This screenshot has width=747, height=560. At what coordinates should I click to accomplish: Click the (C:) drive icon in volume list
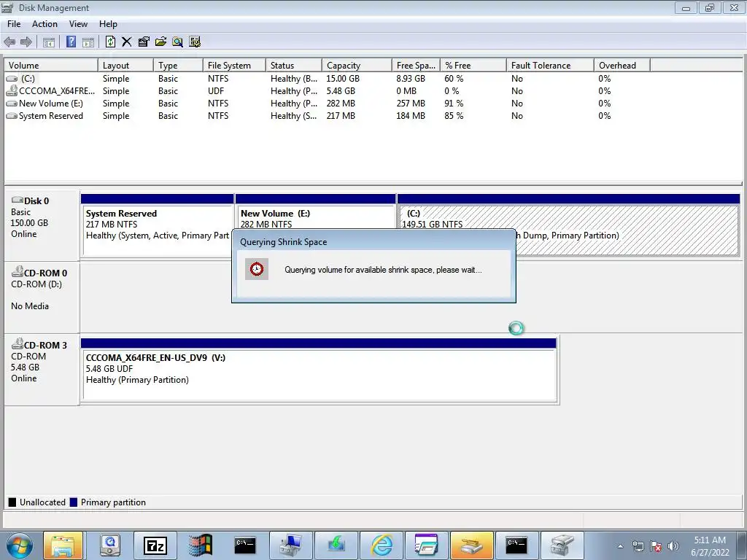pyautogui.click(x=12, y=79)
